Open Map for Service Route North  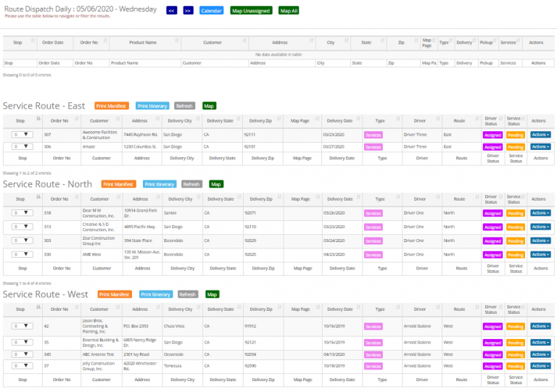(x=216, y=184)
